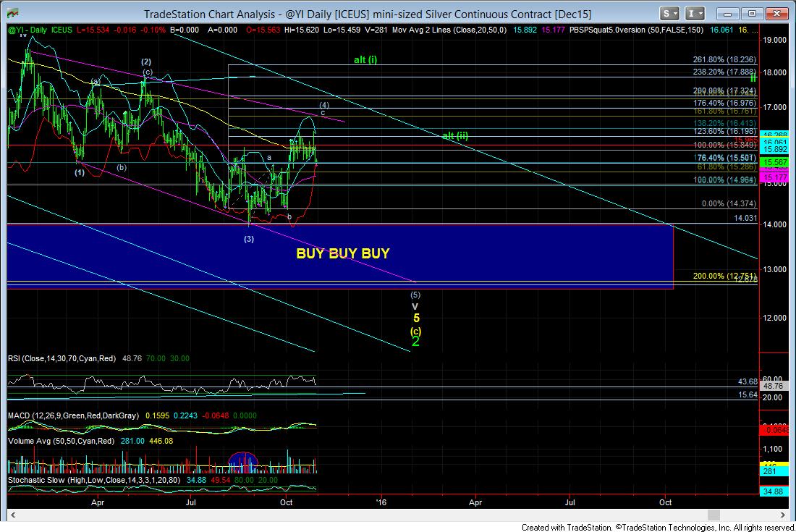Screen dimensions: 796x532
Task: Close the Chart Analysis window
Action: (776, 14)
